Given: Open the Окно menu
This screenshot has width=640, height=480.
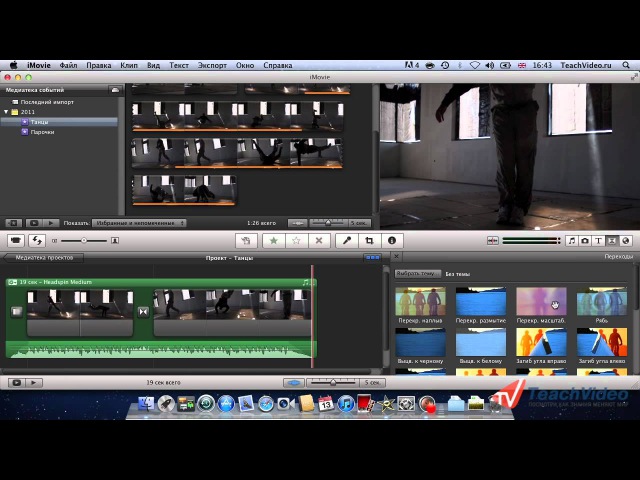Looking at the screenshot, I should coord(245,65).
